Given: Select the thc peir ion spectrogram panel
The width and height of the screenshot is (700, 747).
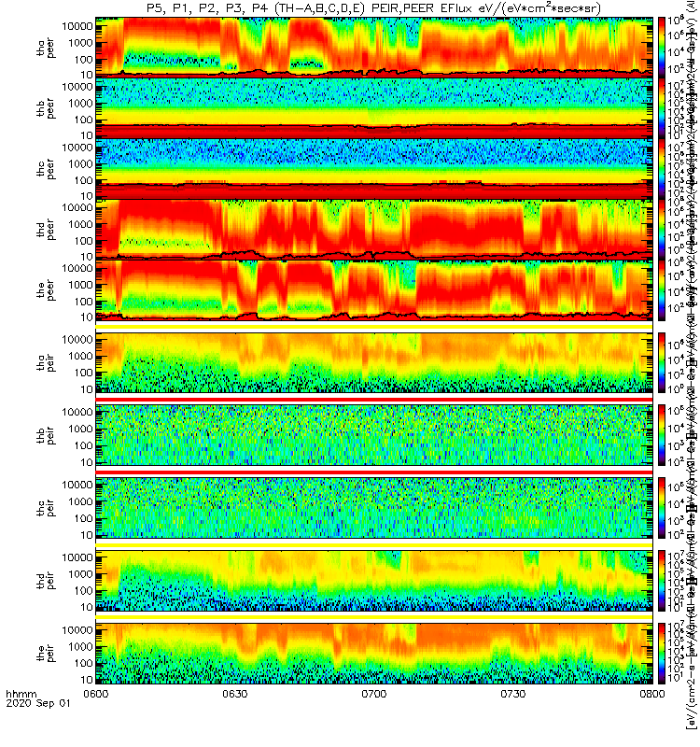Looking at the screenshot, I should pos(374,507).
